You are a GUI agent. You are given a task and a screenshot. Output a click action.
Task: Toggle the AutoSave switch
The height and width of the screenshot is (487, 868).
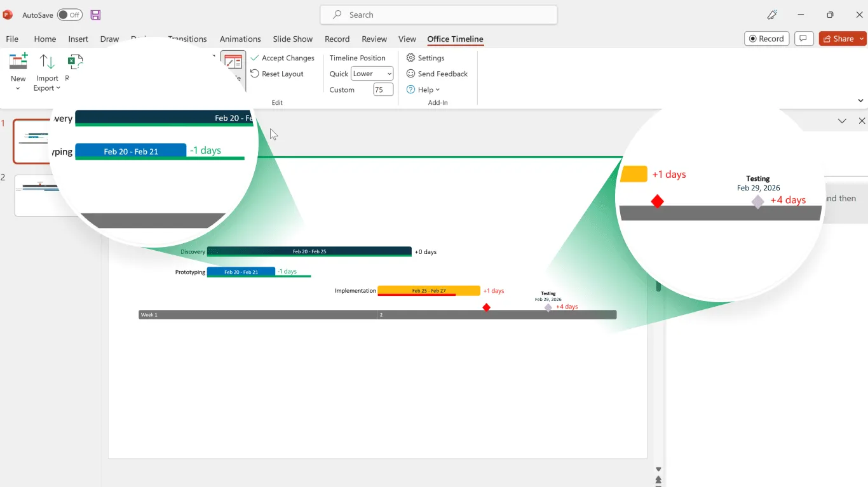[x=69, y=15]
